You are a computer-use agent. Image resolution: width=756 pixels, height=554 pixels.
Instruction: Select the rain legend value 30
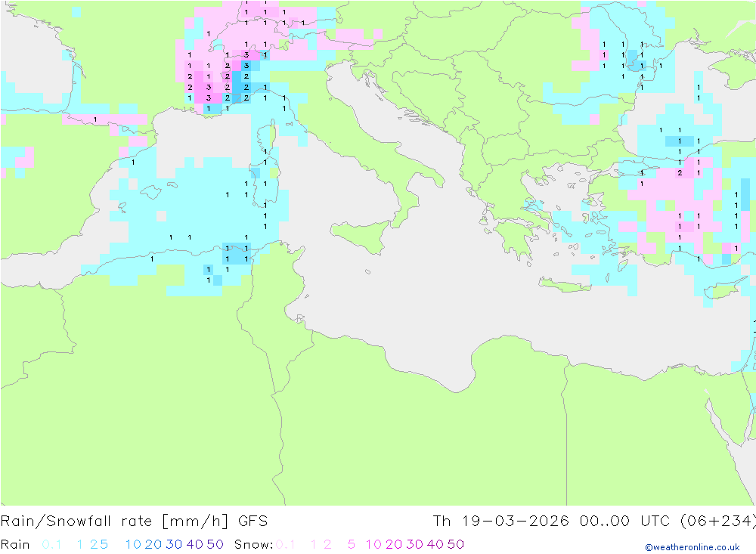click(174, 544)
